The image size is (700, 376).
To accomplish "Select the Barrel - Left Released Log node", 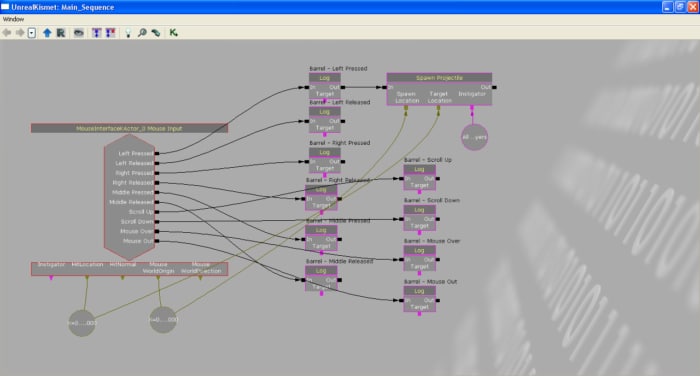I will pos(325,119).
